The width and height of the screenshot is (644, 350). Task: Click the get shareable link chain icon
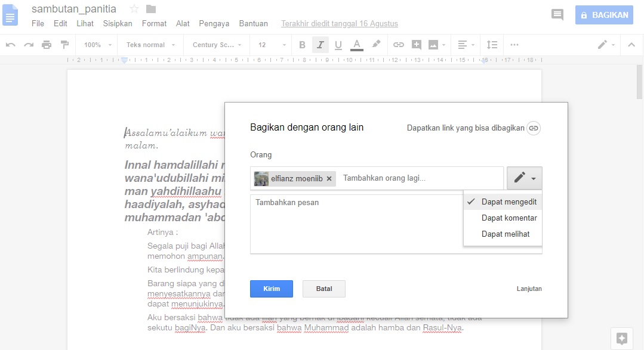tap(534, 128)
